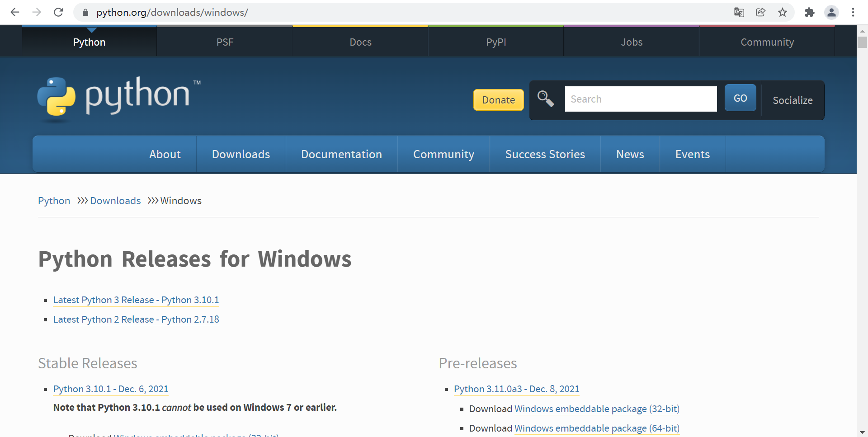Viewport: 868px width, 437px height.
Task: Click the Windows 7 note text
Action: (195, 408)
